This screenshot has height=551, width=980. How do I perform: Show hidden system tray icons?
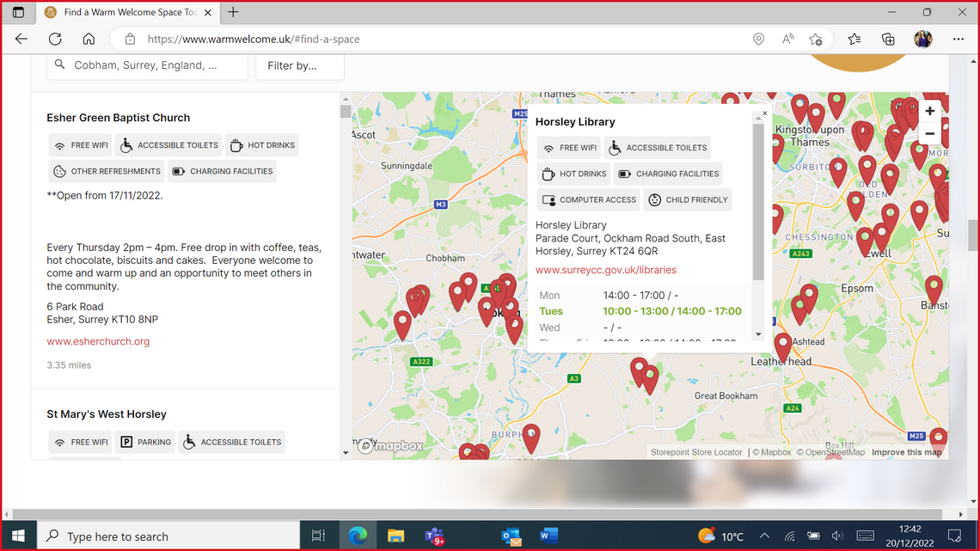(764, 536)
